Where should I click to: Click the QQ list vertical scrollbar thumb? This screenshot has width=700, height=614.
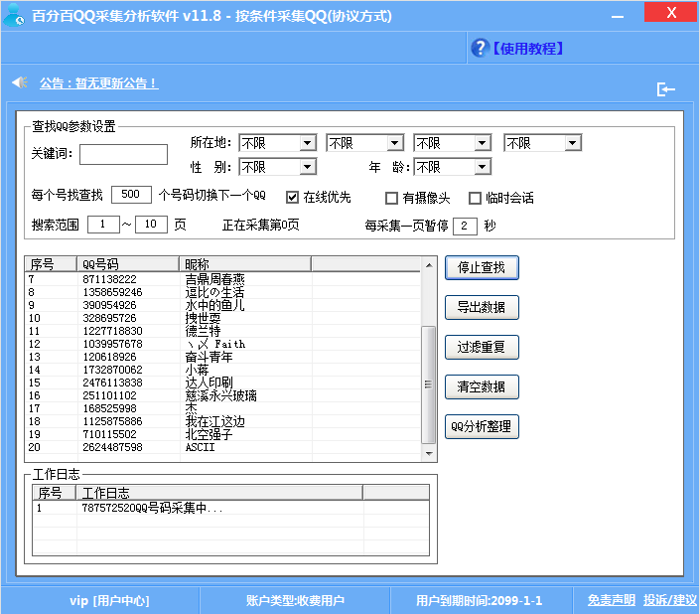(428, 384)
